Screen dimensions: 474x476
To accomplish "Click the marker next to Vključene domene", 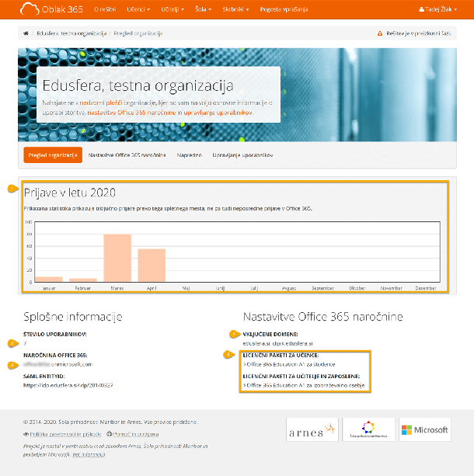I will (x=232, y=334).
